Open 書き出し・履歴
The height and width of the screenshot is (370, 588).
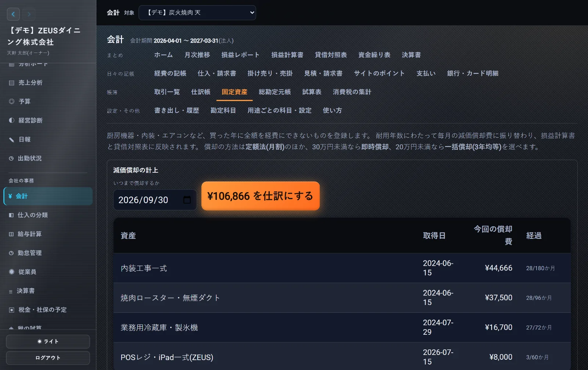pos(177,111)
